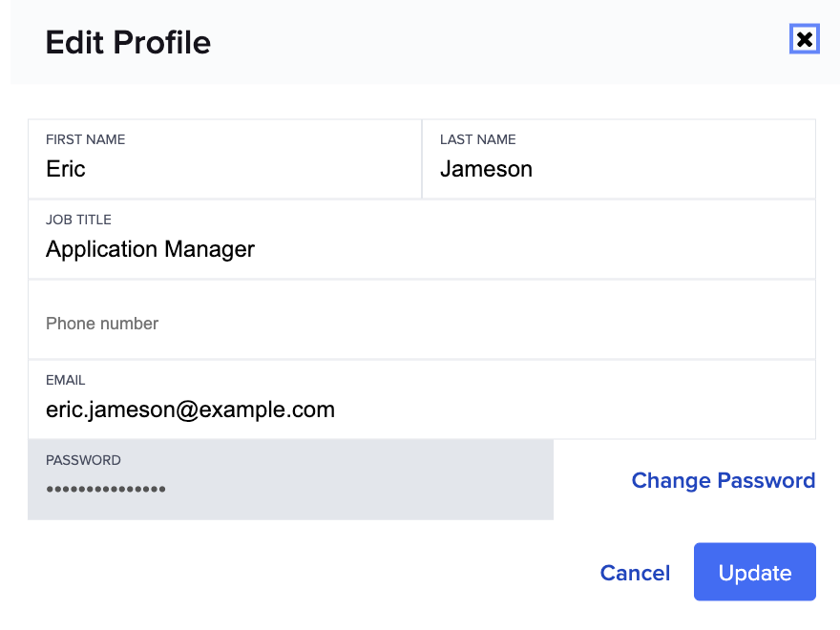
Task: Click the eric.jameson@example.com email text
Action: click(x=190, y=409)
